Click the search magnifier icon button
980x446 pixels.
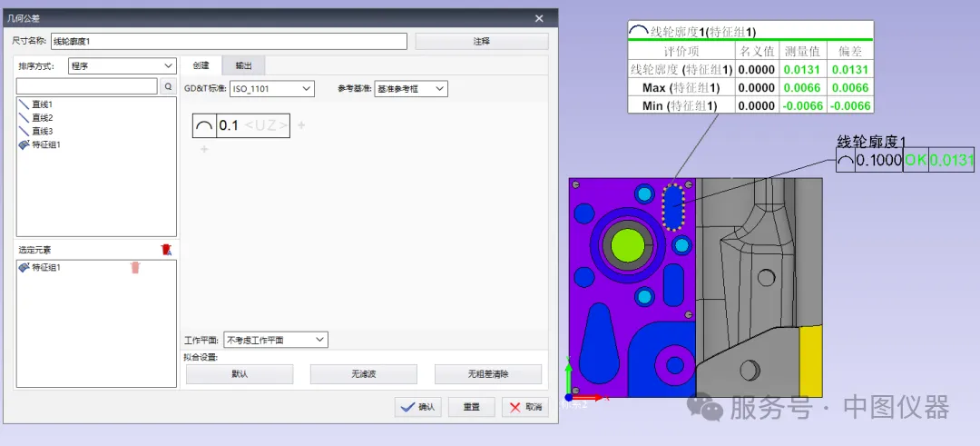168,86
